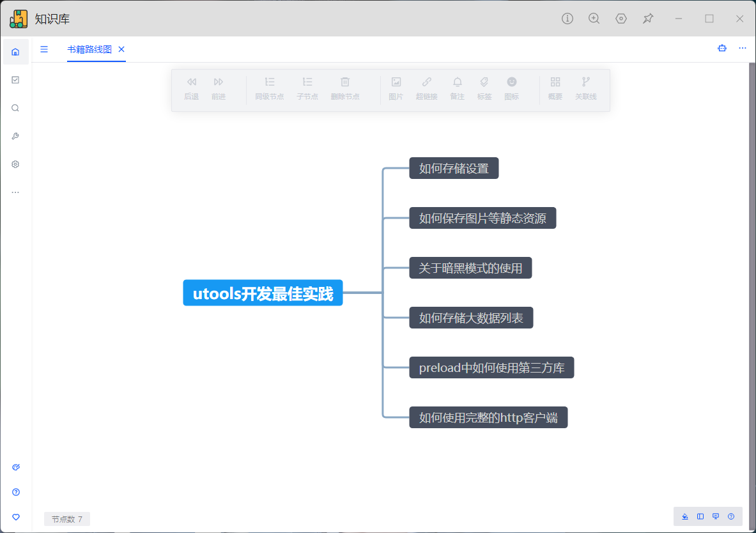Add a child node with 子节点
The image size is (756, 533).
click(307, 89)
